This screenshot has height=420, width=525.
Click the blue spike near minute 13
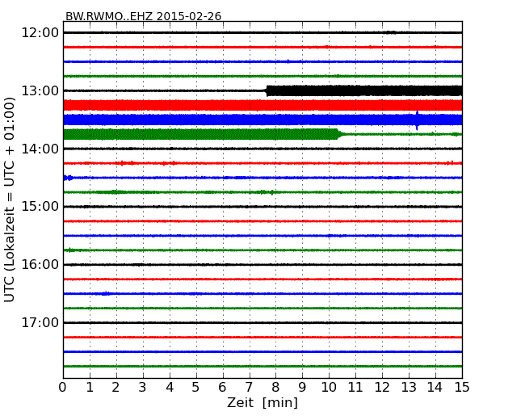(x=417, y=120)
